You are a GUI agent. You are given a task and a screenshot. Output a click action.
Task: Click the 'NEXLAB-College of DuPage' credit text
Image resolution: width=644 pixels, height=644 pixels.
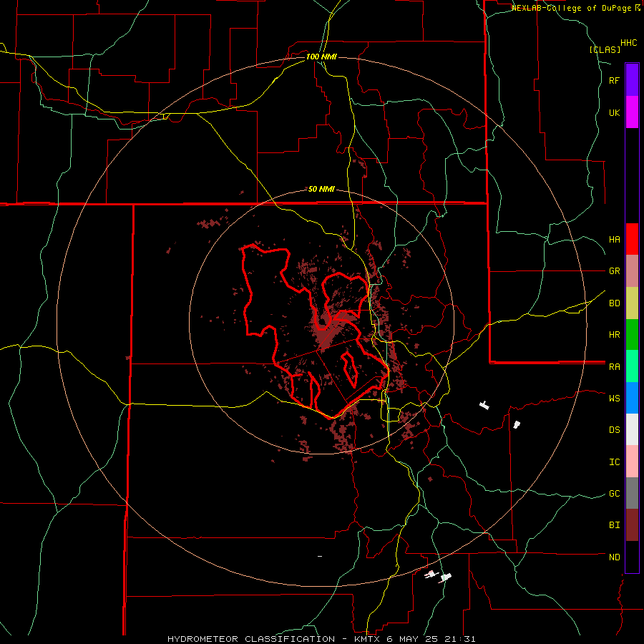[x=572, y=8]
